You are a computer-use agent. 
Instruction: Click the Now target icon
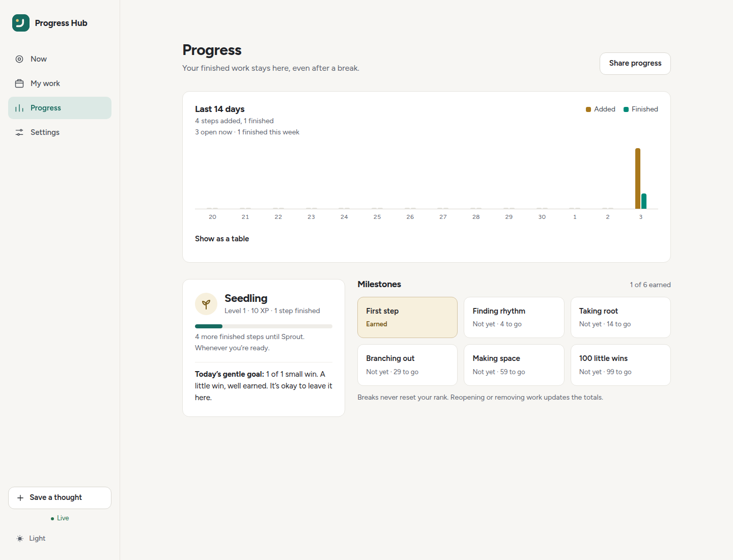pos(19,59)
